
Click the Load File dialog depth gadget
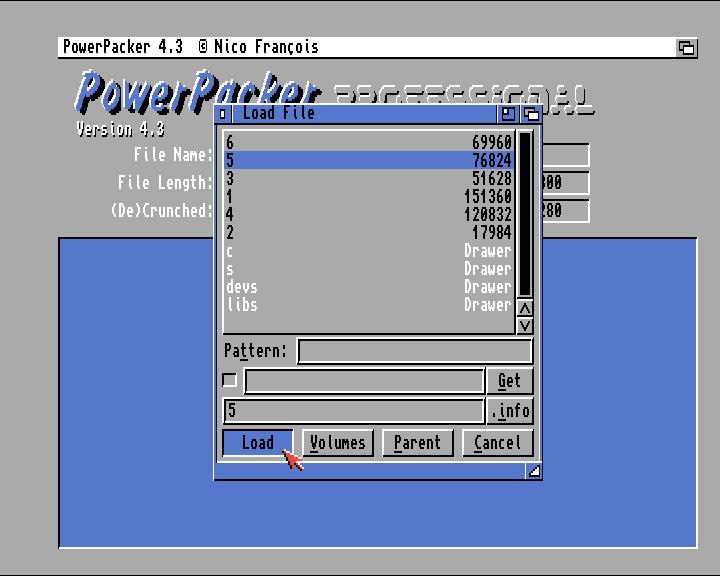[531, 114]
